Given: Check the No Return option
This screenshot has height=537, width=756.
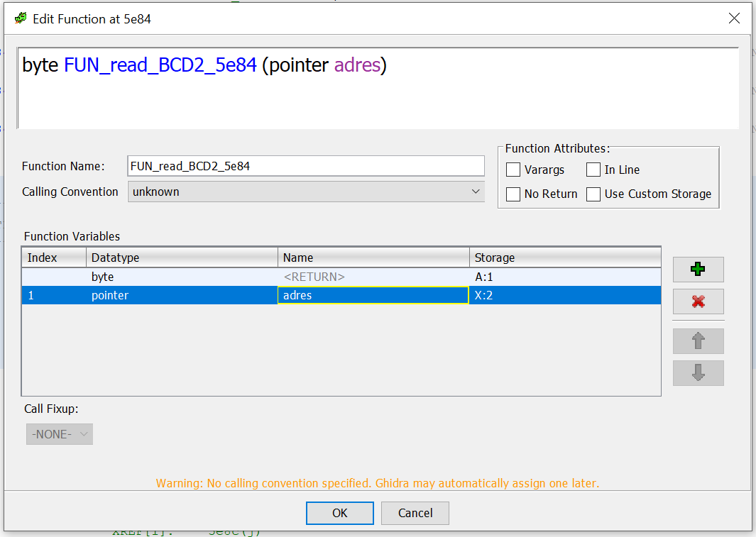Looking at the screenshot, I should click(513, 194).
